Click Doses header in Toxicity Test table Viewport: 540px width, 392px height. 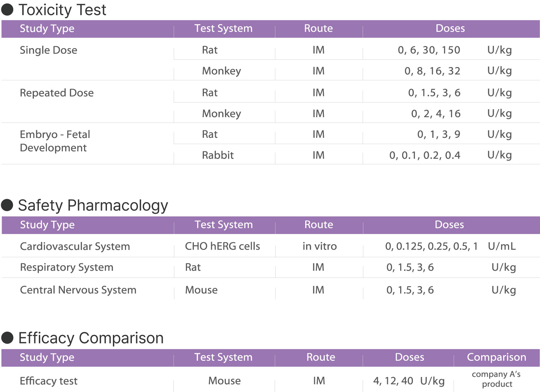tap(450, 29)
